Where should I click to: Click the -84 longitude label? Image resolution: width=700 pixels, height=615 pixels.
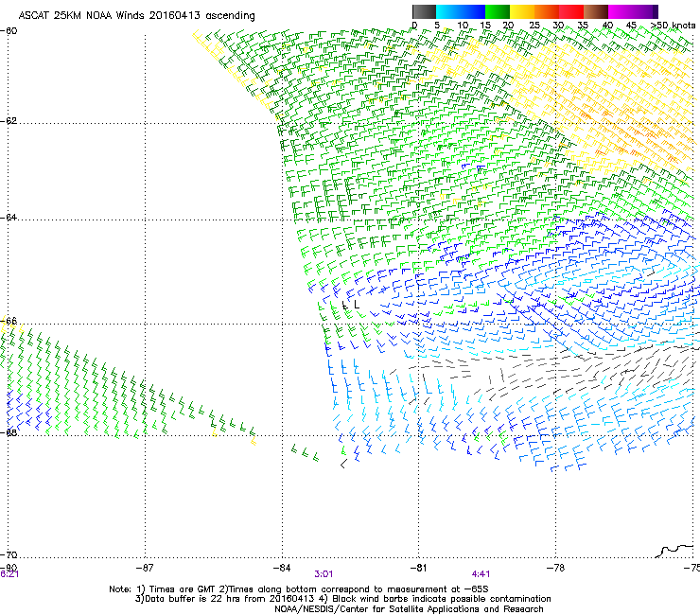tap(282, 568)
